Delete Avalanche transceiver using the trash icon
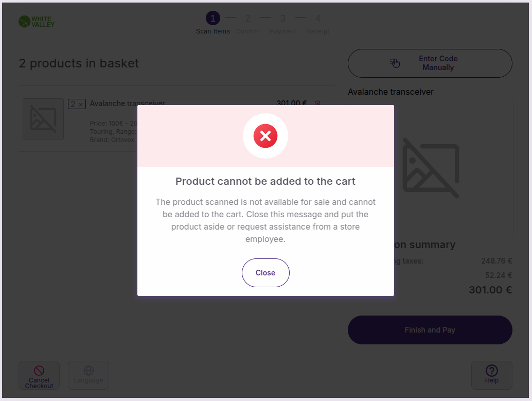Viewport: 532px width, 401px height. (317, 103)
